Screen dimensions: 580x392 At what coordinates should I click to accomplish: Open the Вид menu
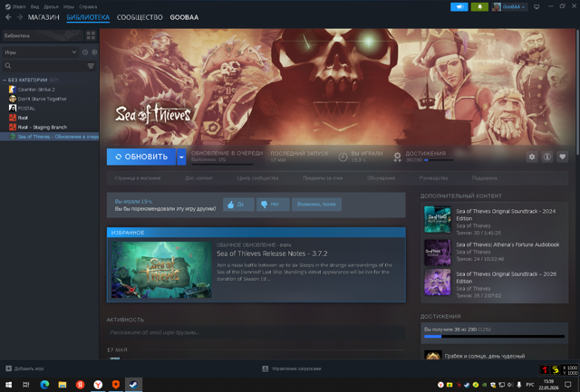coord(34,6)
